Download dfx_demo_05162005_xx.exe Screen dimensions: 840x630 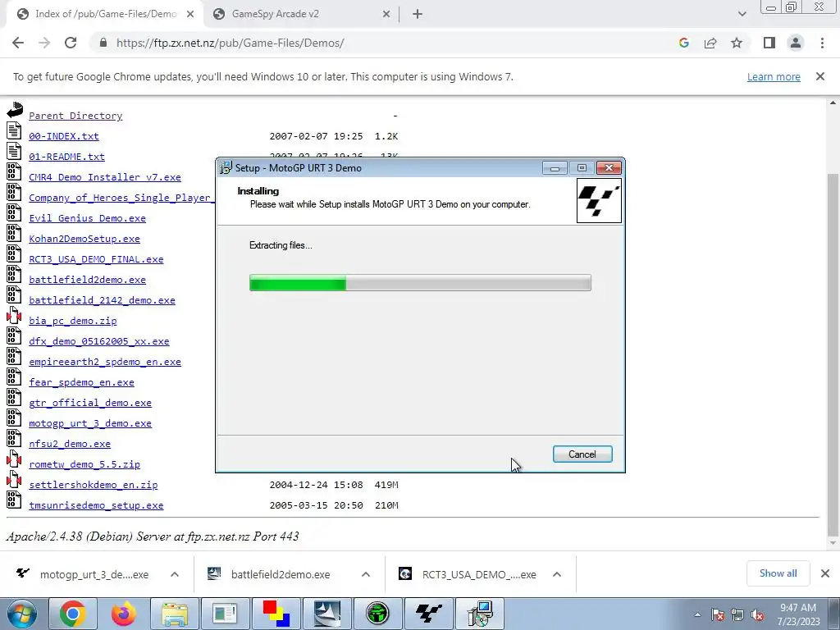99,341
